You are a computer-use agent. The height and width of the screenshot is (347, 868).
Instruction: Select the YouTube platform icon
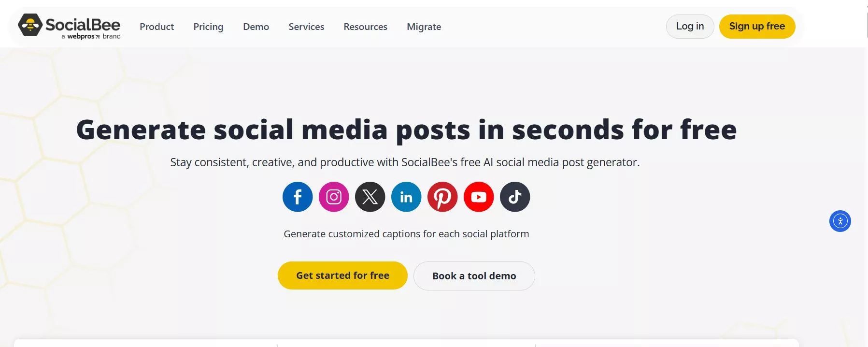(x=479, y=197)
